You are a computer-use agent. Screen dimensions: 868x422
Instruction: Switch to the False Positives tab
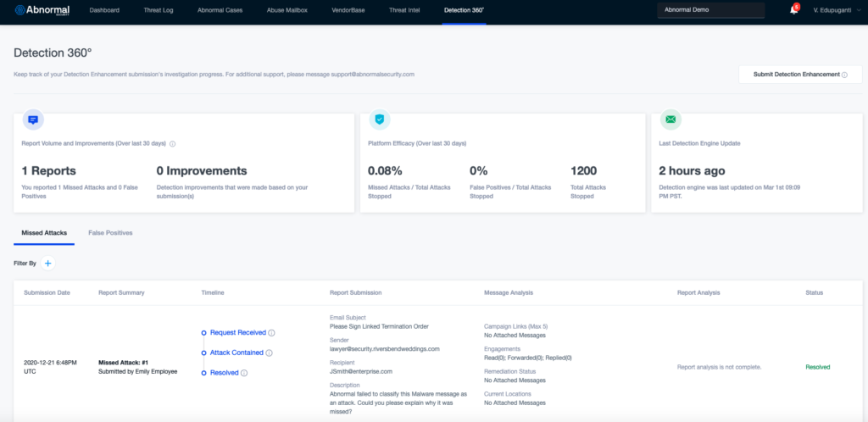(110, 233)
